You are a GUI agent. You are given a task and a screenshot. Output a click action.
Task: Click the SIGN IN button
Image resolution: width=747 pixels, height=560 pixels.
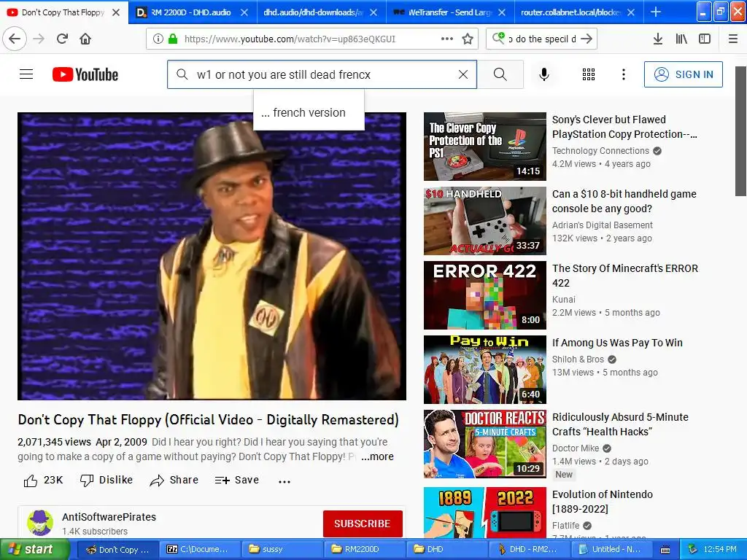pyautogui.click(x=683, y=74)
